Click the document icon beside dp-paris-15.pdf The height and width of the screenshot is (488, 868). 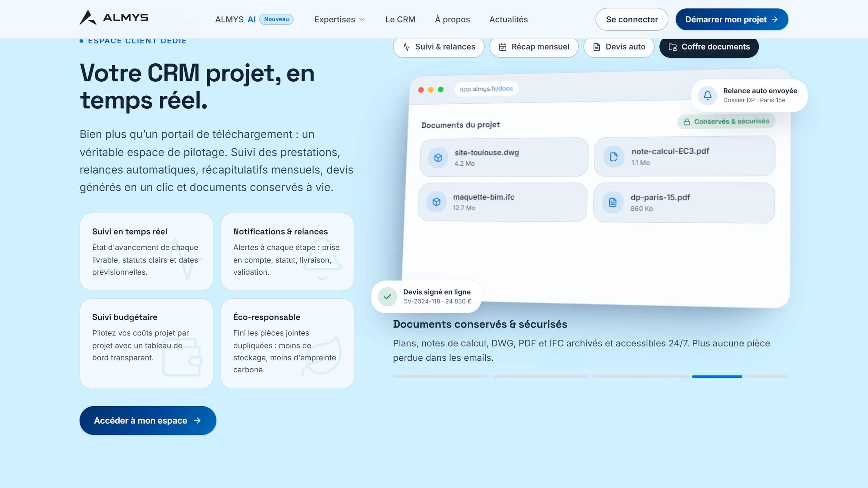point(613,202)
